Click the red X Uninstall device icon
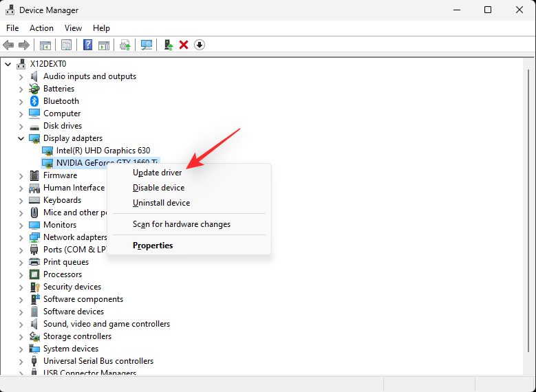This screenshot has height=392, width=536. pos(184,45)
